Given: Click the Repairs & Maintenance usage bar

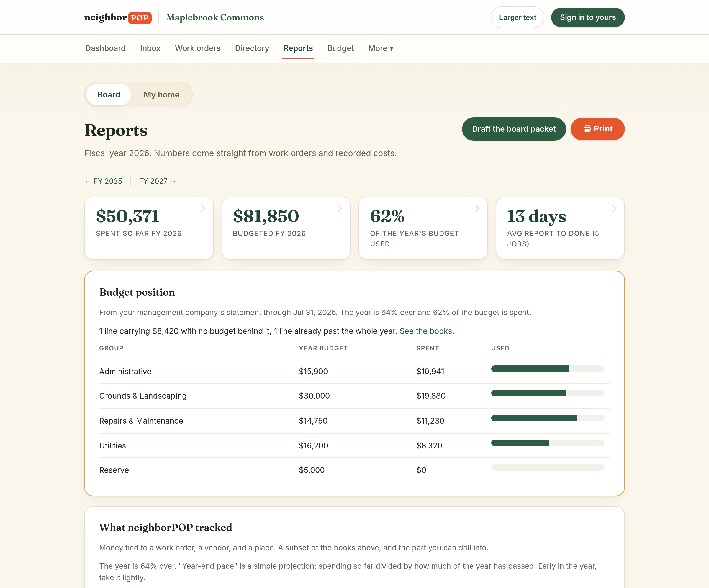Looking at the screenshot, I should (x=547, y=418).
